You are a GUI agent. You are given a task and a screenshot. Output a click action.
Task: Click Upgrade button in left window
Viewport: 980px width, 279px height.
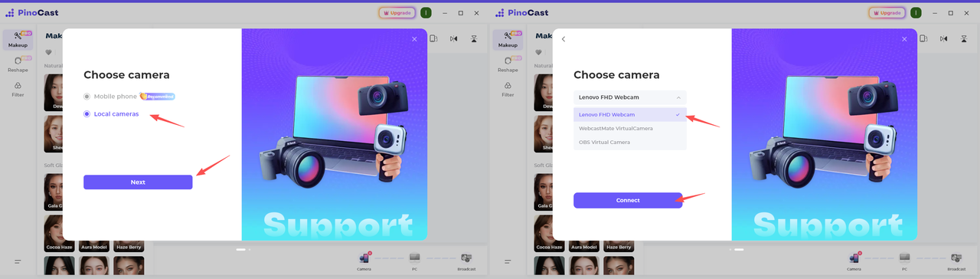(x=397, y=12)
